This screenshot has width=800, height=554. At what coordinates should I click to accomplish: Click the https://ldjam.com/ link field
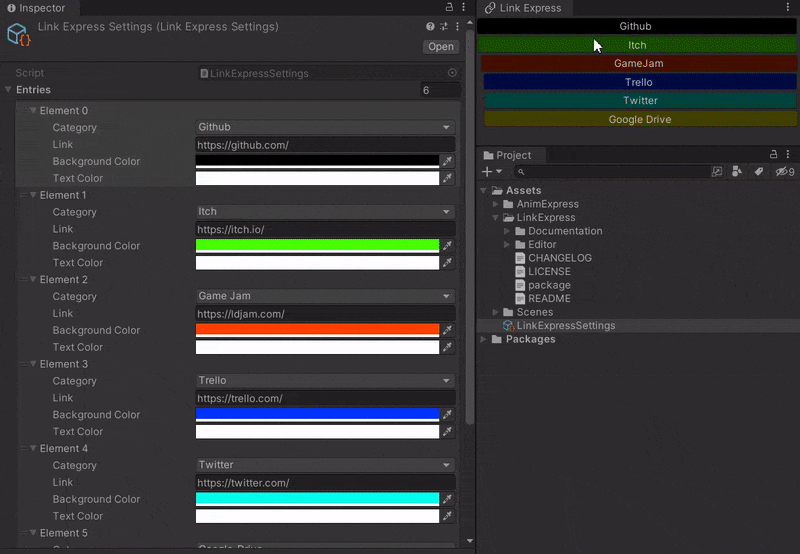pos(326,314)
